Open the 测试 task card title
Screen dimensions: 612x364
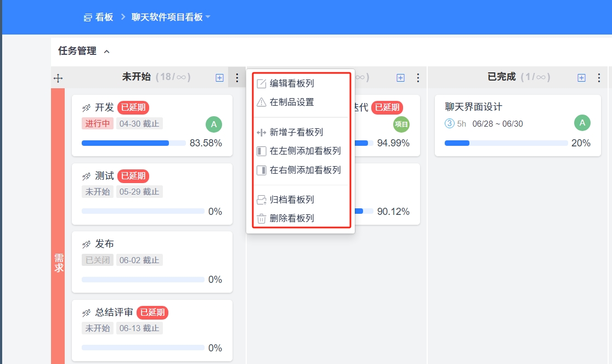[x=104, y=176]
